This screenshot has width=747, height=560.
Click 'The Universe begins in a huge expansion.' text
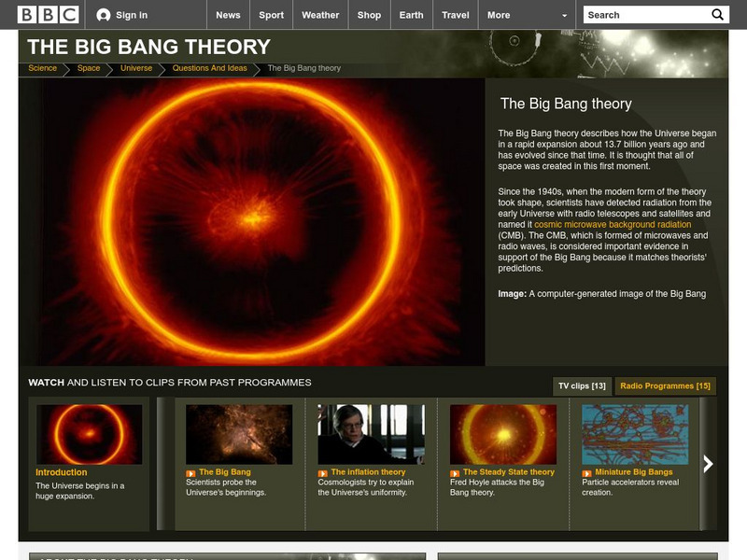tap(80, 491)
